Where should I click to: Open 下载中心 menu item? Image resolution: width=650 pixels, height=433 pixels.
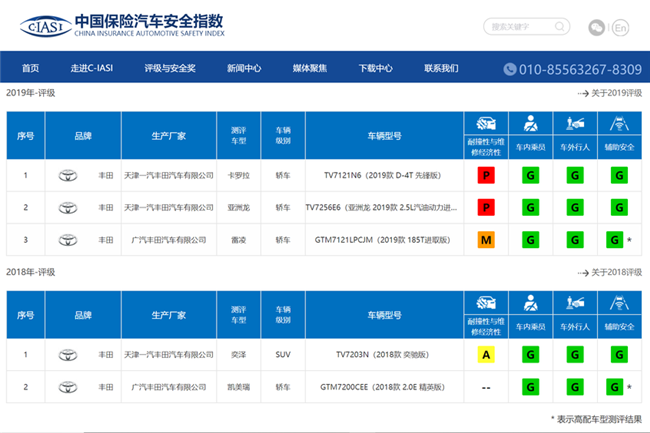click(376, 68)
